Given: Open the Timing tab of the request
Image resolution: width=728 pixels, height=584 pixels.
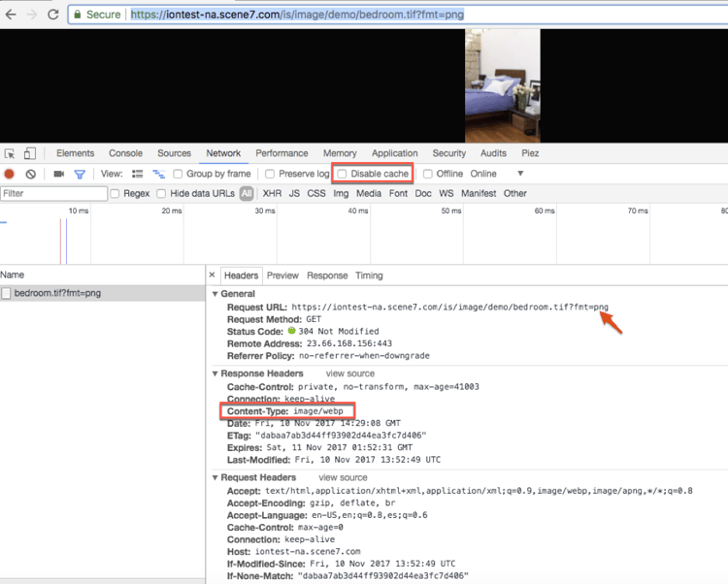Looking at the screenshot, I should click(369, 276).
